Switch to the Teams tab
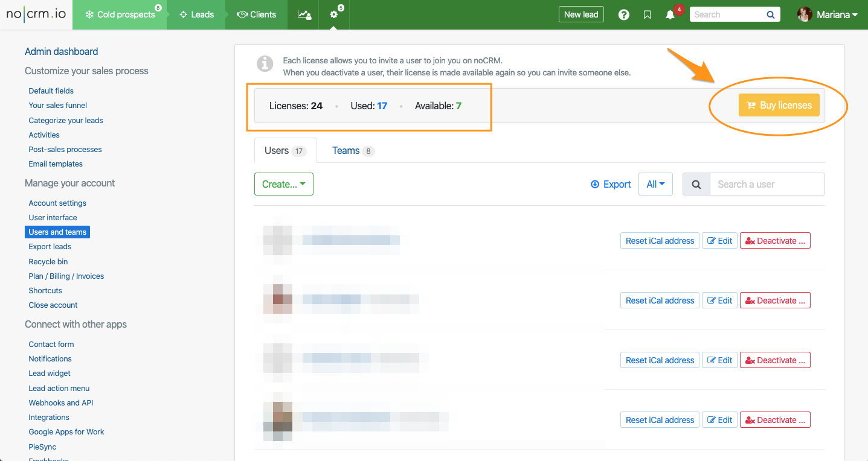Screen dimensions: 868x461 tap(353, 151)
